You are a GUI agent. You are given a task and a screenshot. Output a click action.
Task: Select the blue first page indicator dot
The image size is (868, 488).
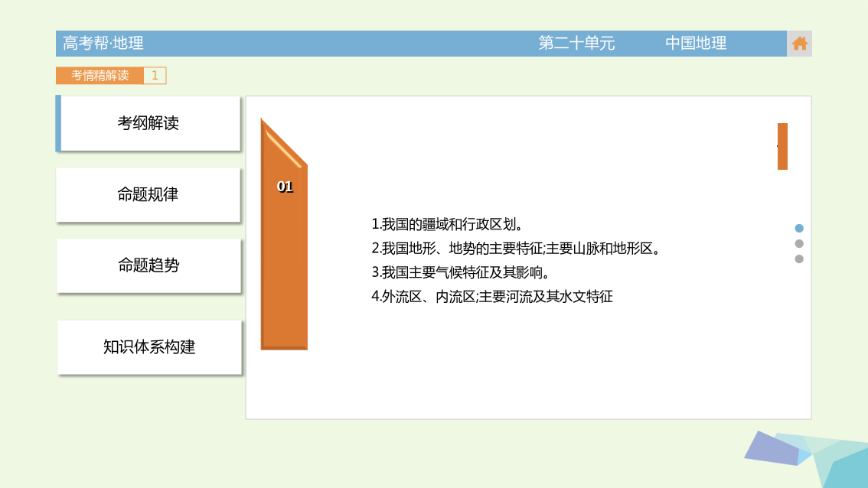click(799, 228)
